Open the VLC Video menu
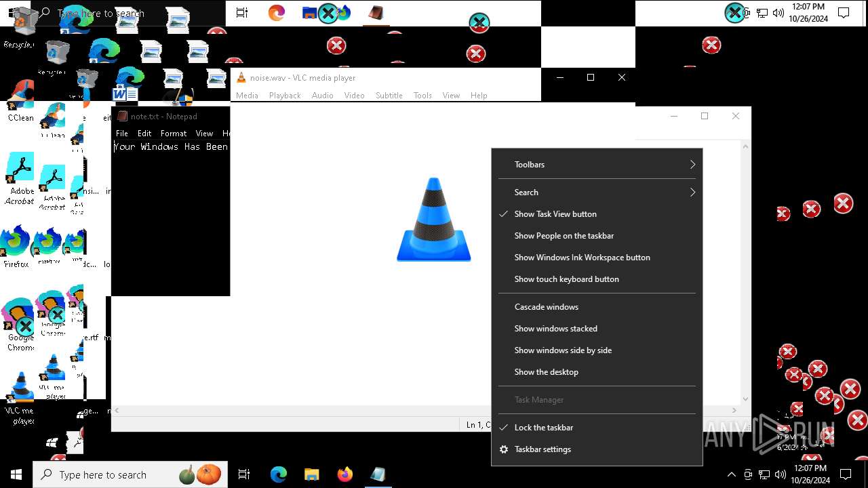Screen dimensions: 868x488 pos(354,96)
